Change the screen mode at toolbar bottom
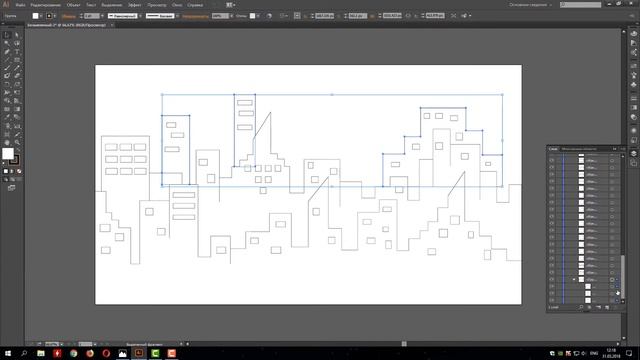Screen dimensions: 640x360 pyautogui.click(x=11, y=188)
